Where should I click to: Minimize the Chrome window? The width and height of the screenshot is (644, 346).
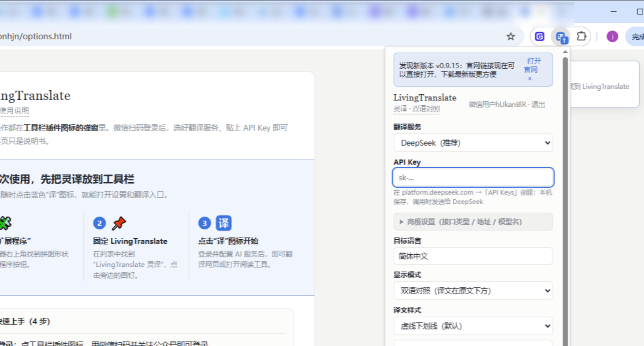click(x=614, y=11)
